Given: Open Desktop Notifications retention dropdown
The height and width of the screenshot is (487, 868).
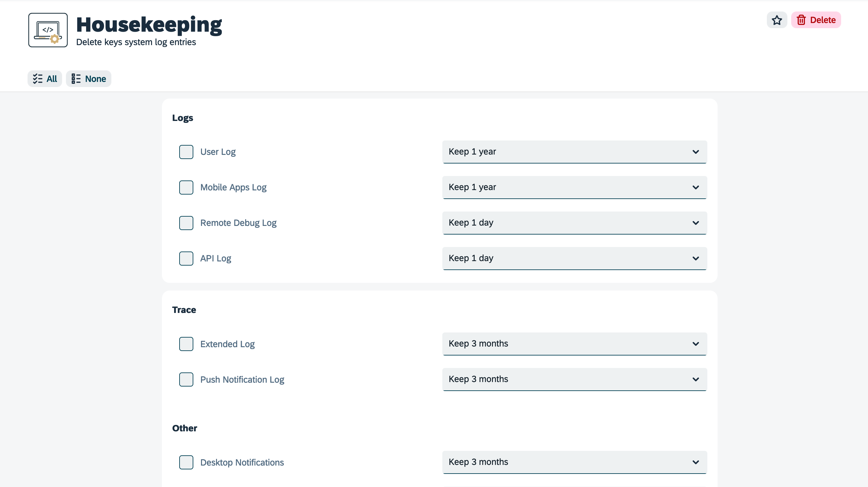Looking at the screenshot, I should coord(574,462).
